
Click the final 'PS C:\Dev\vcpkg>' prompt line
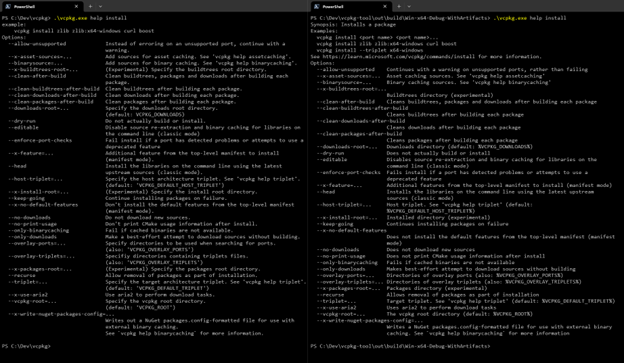point(26,346)
